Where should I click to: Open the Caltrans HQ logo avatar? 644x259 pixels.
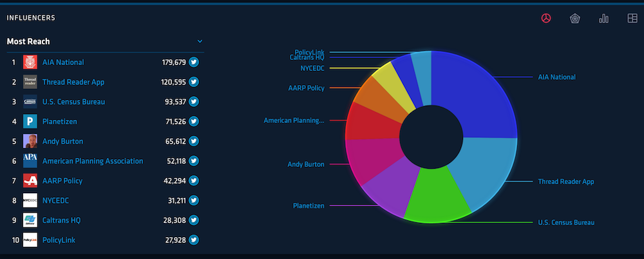(30, 220)
